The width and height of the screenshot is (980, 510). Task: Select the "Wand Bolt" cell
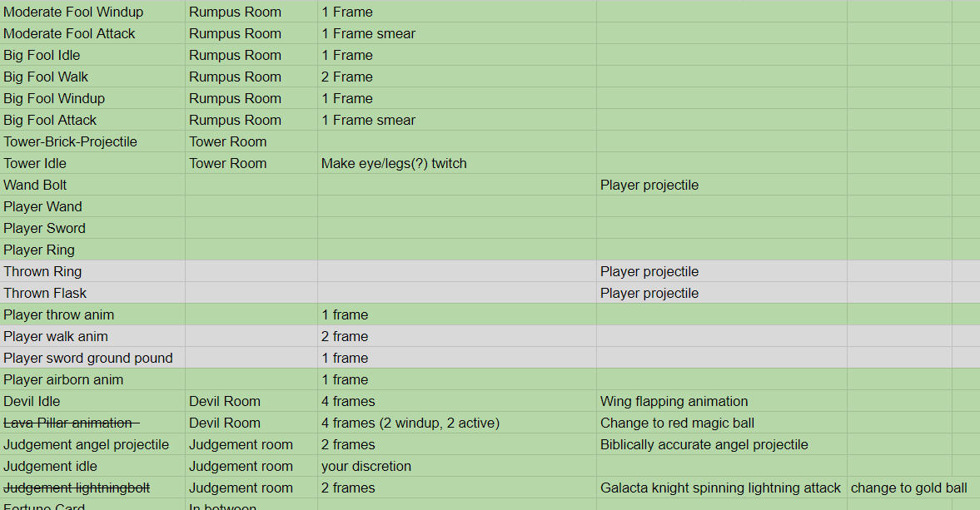pos(35,185)
